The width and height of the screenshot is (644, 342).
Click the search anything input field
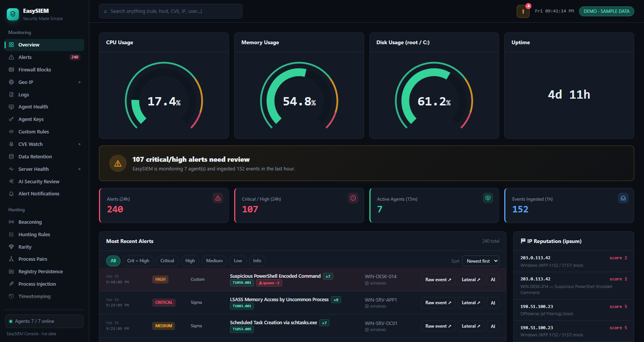coord(171,11)
